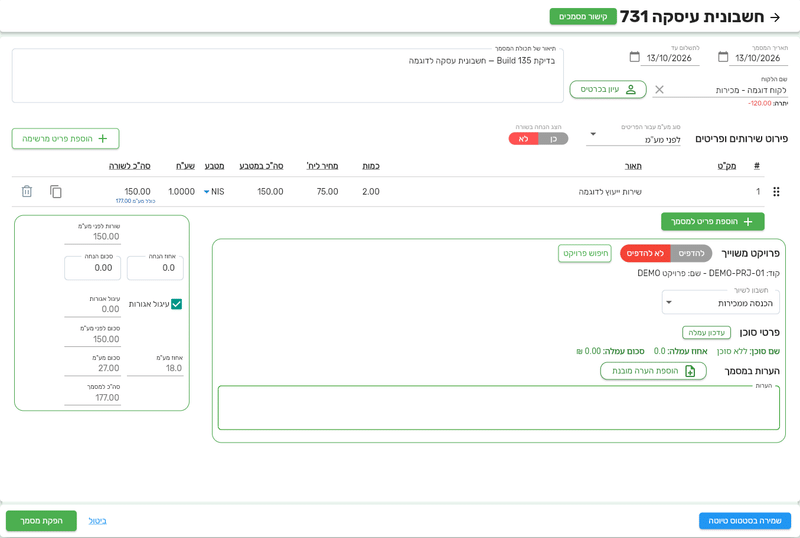Viewport: 800px width, 538px height.
Task: Click 'קישור מסמכים' green button
Action: [x=583, y=17]
